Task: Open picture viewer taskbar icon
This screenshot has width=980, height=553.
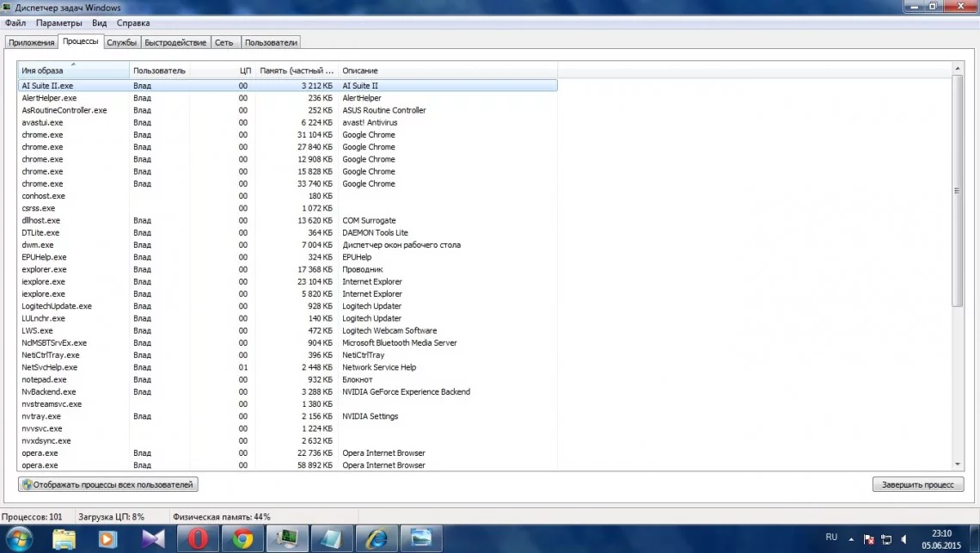Action: point(421,538)
